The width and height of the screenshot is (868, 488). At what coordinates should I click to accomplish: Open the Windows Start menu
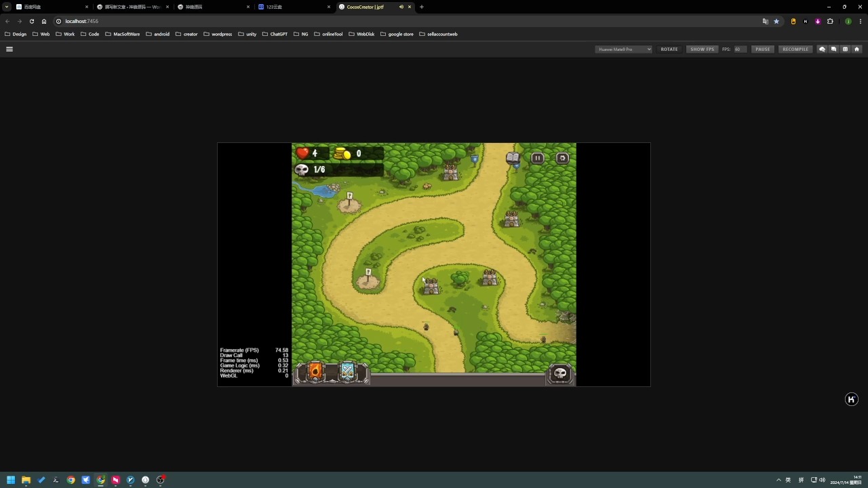tap(11, 480)
